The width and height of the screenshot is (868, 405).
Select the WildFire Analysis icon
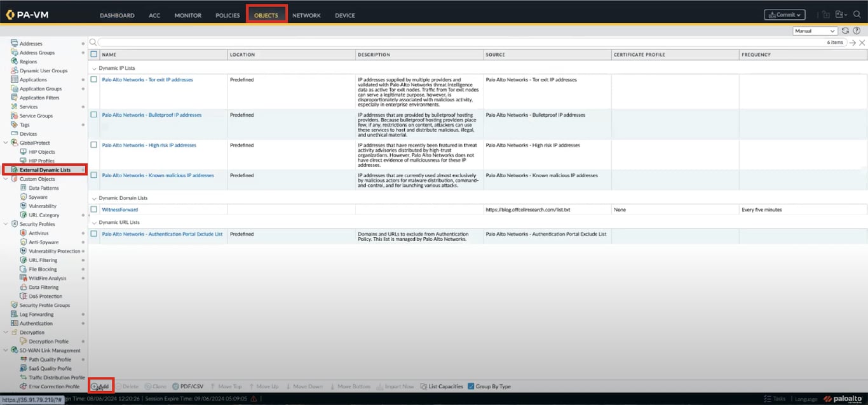coord(23,278)
